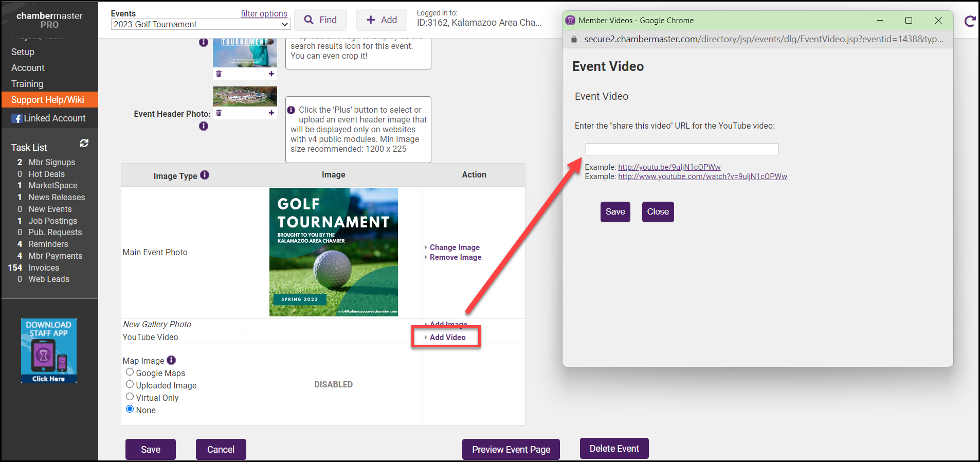980x462 pixels.
Task: Click plus icon under Event Header Photo thumbnail
Action: pyautogui.click(x=271, y=113)
